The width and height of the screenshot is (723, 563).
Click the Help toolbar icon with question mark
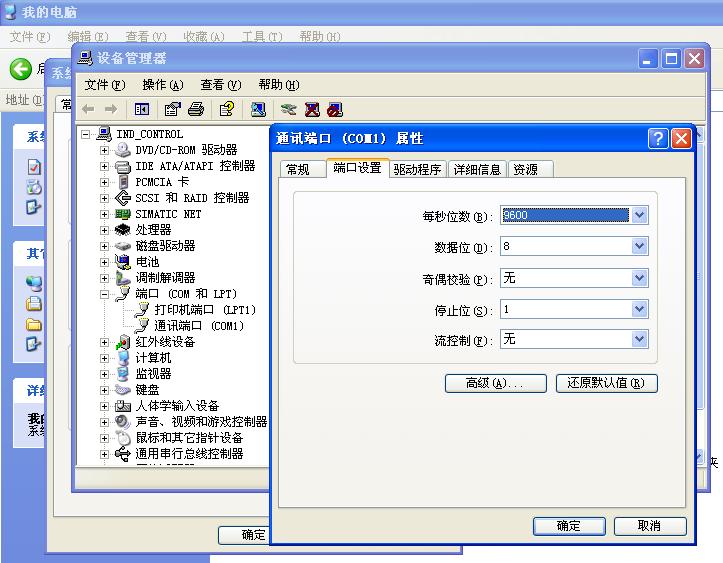coord(227,109)
